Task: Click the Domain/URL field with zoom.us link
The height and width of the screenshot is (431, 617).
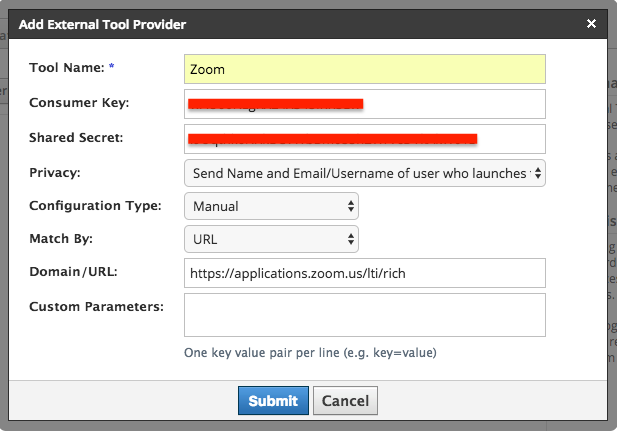Action: click(x=365, y=273)
